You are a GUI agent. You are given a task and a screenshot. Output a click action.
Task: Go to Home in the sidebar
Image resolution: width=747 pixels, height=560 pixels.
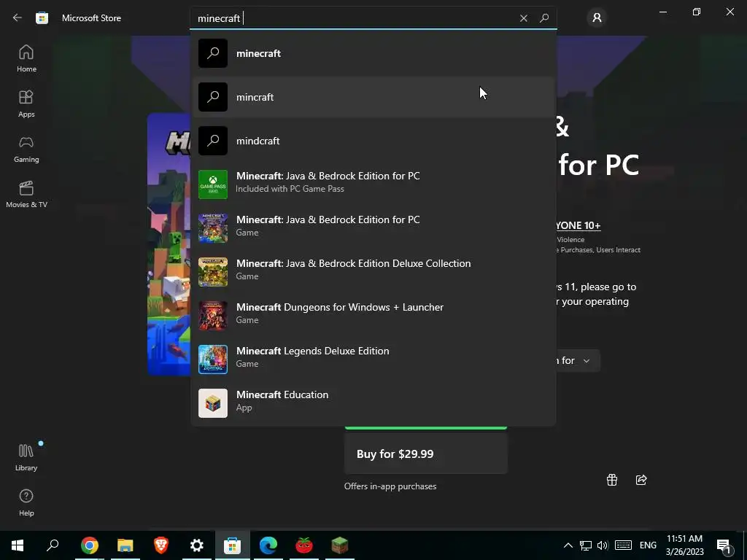click(x=27, y=58)
